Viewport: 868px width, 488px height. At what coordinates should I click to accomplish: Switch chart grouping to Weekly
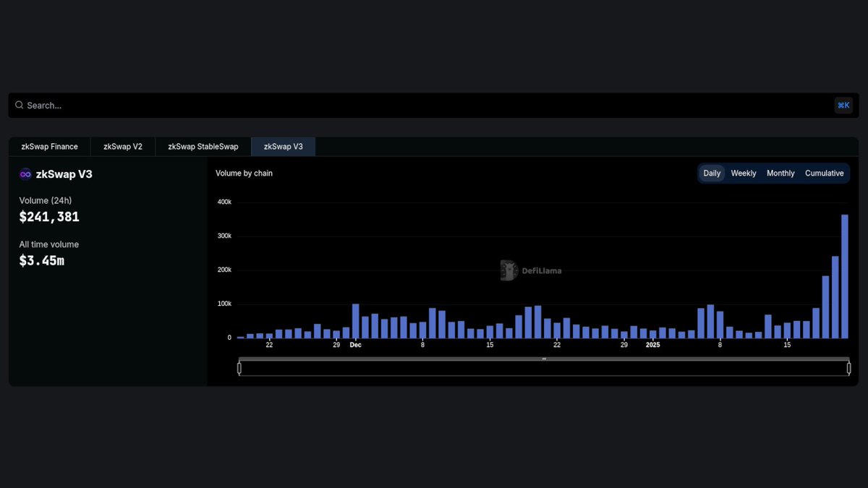tap(744, 174)
